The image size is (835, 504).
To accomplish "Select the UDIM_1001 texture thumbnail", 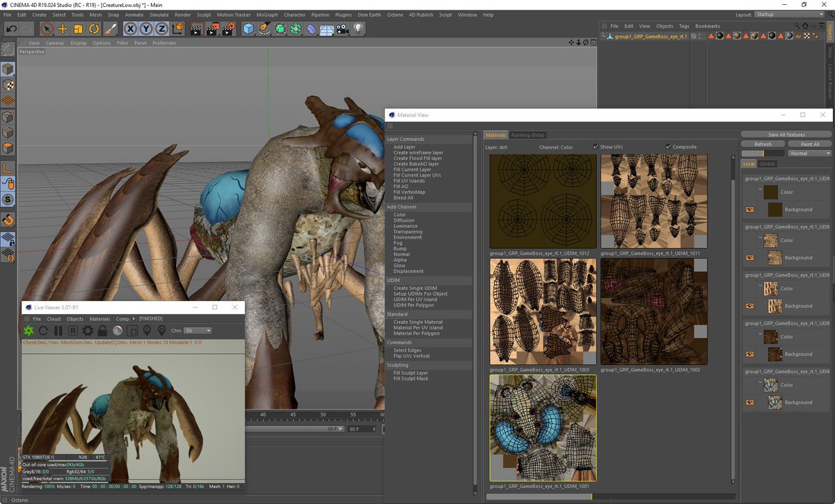I will (543, 428).
